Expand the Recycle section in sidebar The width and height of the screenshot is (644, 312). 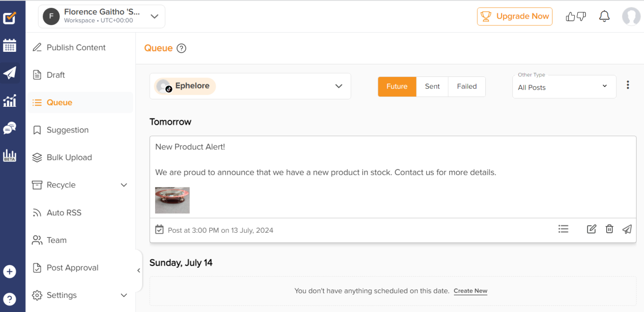pyautogui.click(x=124, y=185)
